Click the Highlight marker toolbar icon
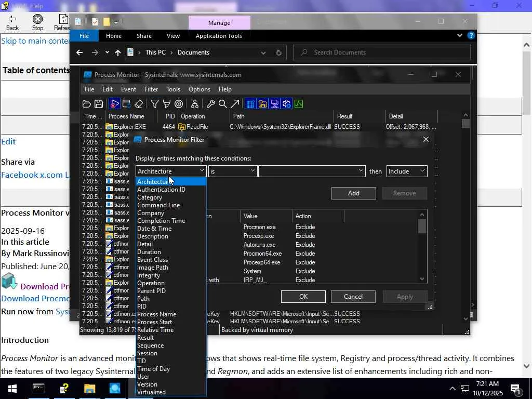Screen dimensions: 532x399 167,104
